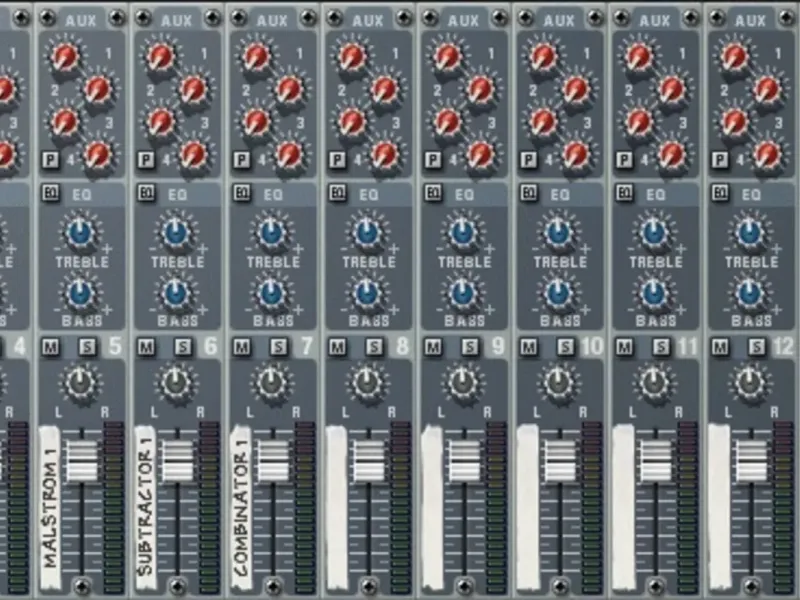Screen dimensions: 800x600
Task: Select the MALSTROM 1 tape label
Action: coord(50,508)
